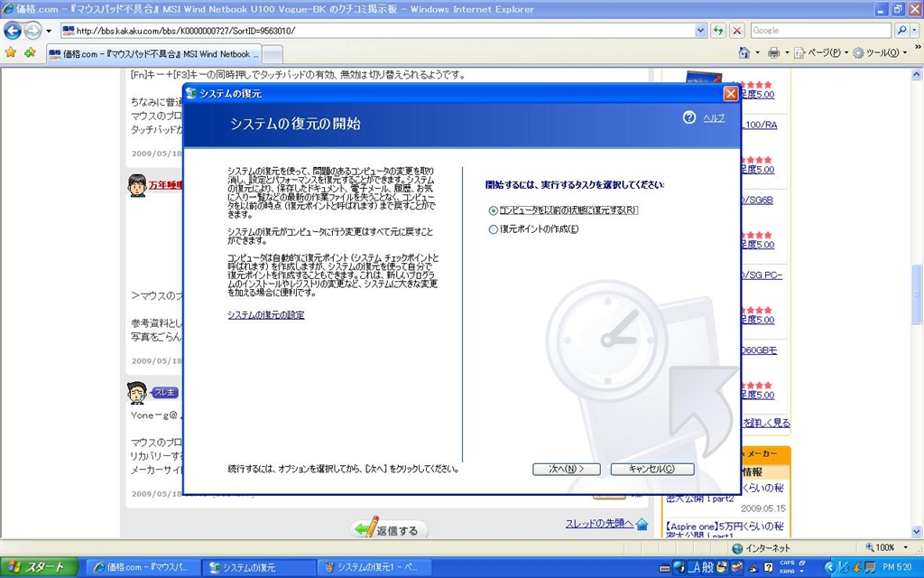The width and height of the screenshot is (924, 578).
Task: Click システムの復元 taskbar button
Action: click(x=258, y=567)
